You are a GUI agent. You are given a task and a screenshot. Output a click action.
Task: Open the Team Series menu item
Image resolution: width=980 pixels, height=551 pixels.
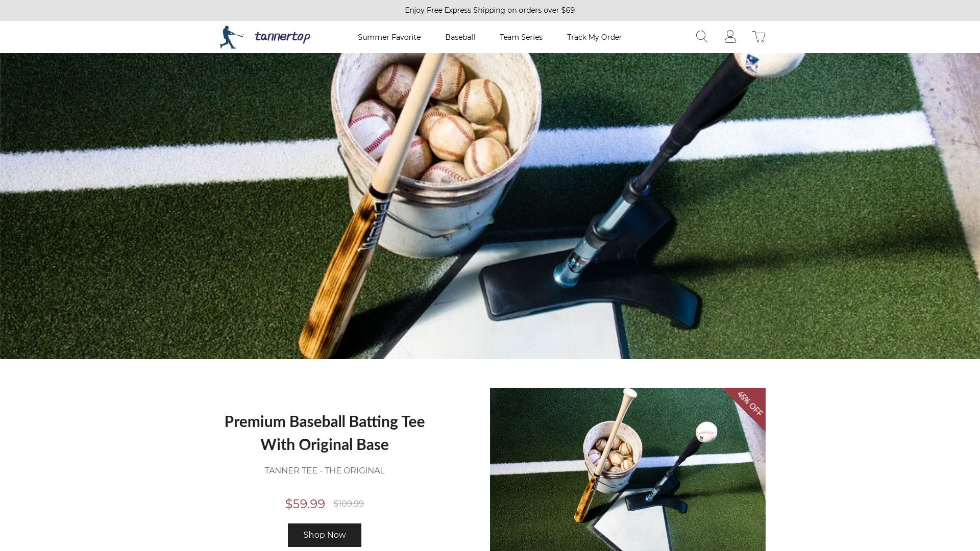click(x=521, y=37)
